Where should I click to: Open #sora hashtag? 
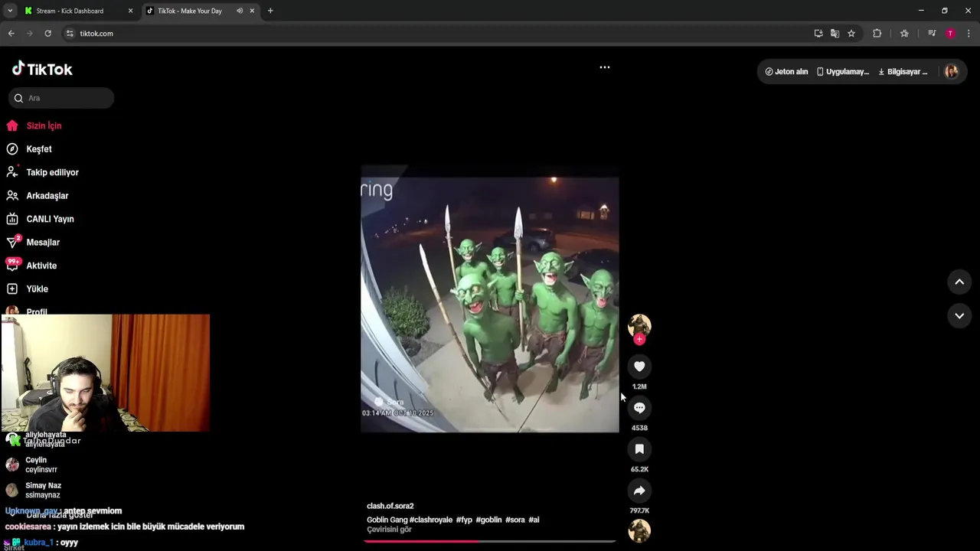(515, 520)
